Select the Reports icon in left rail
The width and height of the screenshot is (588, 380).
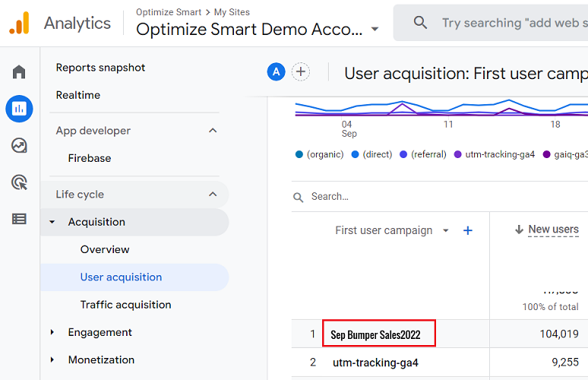pyautogui.click(x=19, y=109)
